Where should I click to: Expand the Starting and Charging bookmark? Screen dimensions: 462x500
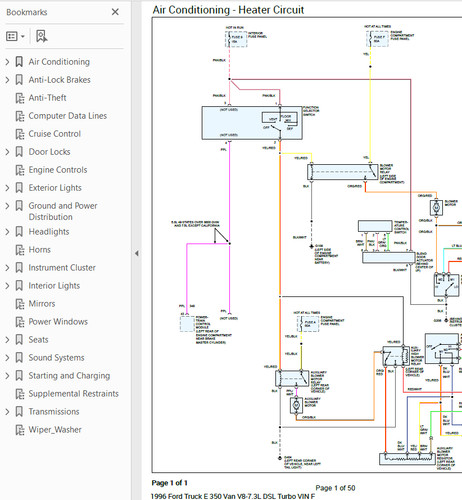pyautogui.click(x=7, y=376)
